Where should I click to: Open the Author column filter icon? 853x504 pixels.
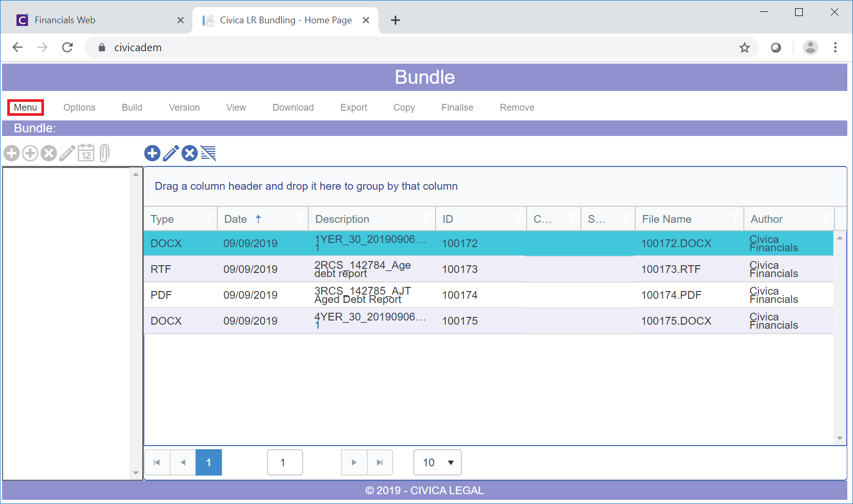coord(825,219)
